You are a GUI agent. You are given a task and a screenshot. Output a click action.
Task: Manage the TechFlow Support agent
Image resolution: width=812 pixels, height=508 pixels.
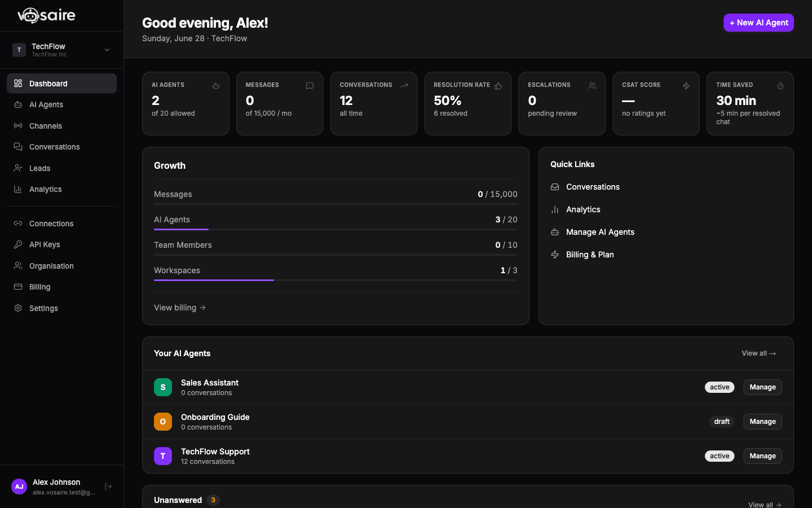(762, 456)
